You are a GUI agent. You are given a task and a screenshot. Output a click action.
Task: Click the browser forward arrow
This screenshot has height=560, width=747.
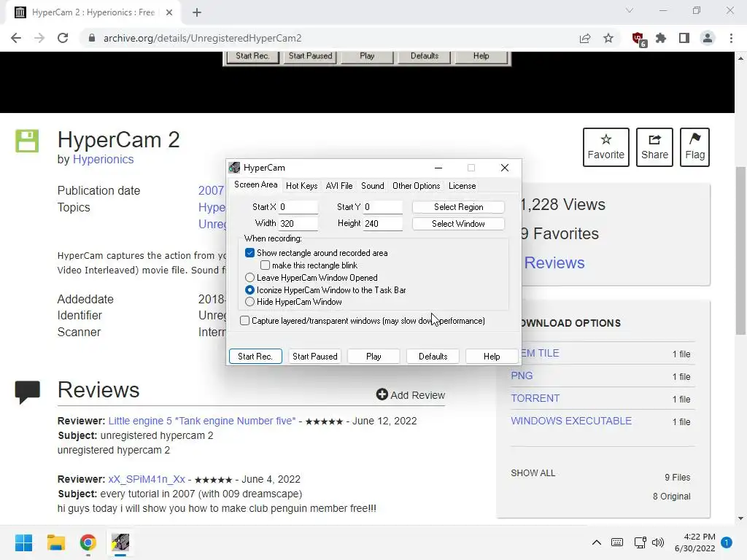[x=39, y=38]
